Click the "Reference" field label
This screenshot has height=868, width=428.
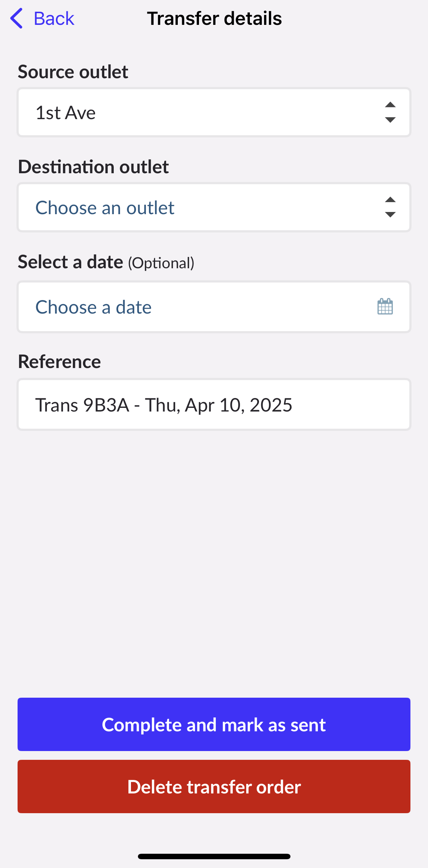pyautogui.click(x=59, y=362)
